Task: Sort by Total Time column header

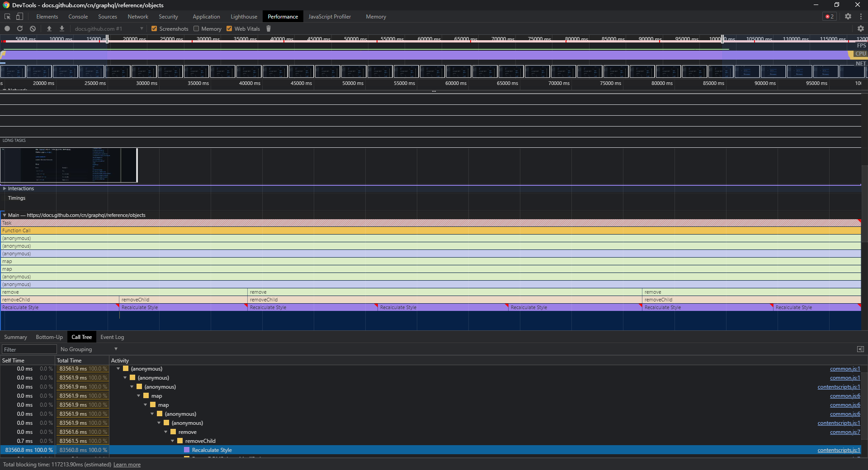Action: pos(82,360)
